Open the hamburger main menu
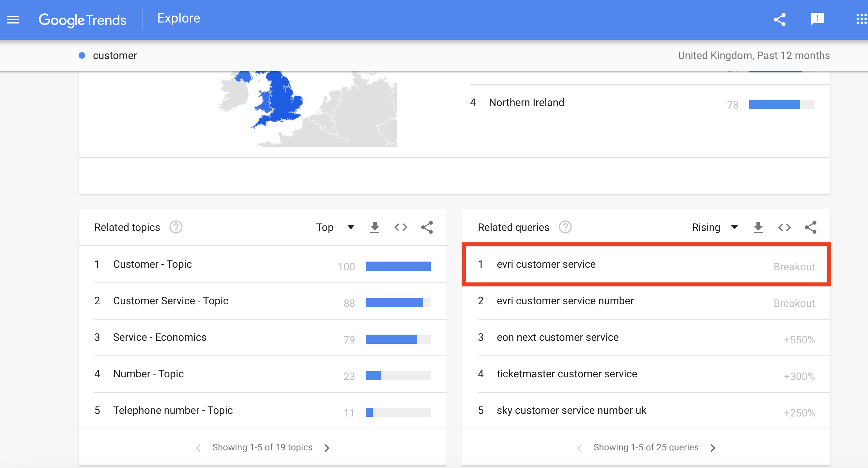868x468 pixels. coord(13,20)
